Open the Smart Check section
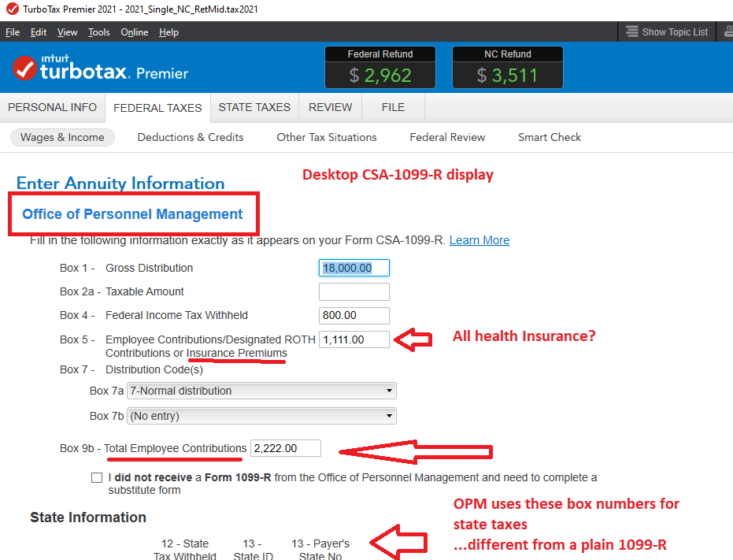733x560 pixels. [550, 138]
